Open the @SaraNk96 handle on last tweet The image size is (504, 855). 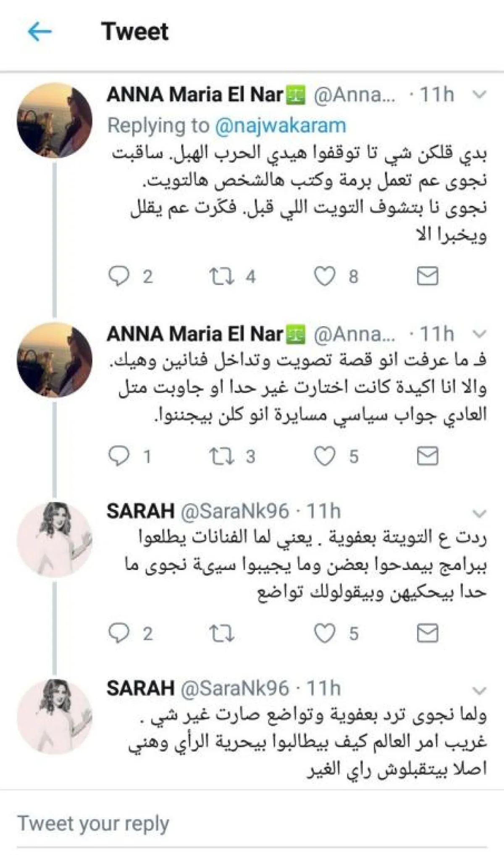tap(235, 689)
